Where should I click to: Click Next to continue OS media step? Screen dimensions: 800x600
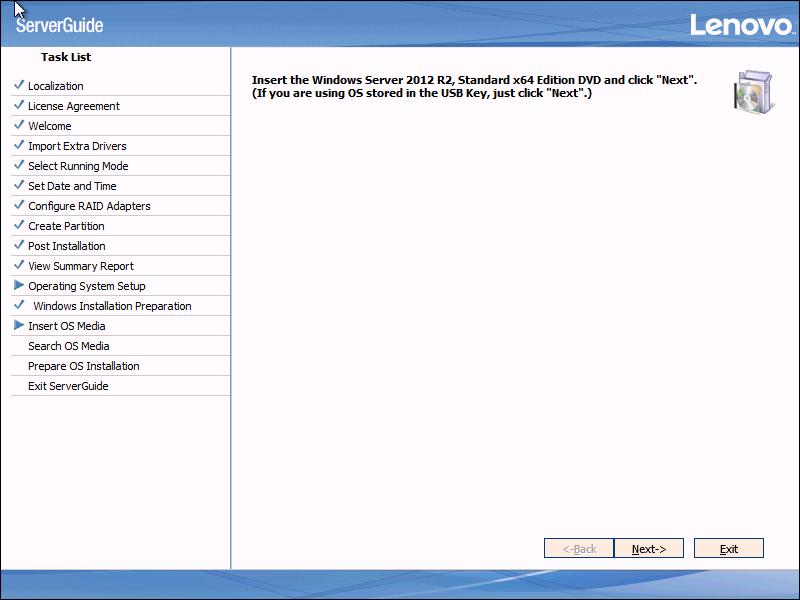click(649, 548)
